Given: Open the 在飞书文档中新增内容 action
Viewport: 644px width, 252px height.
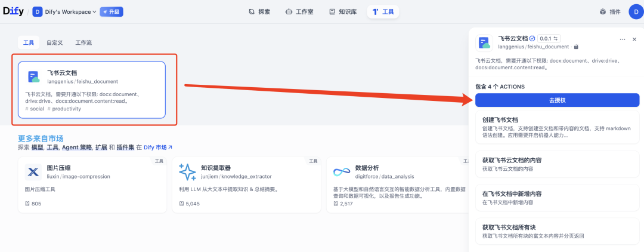Looking at the screenshot, I should click(558, 198).
